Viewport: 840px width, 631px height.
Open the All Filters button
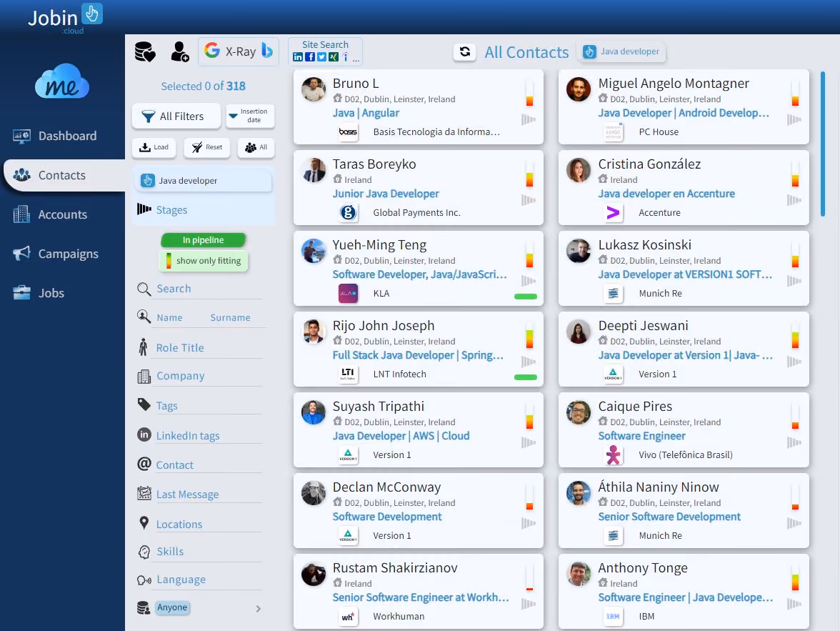tap(176, 116)
